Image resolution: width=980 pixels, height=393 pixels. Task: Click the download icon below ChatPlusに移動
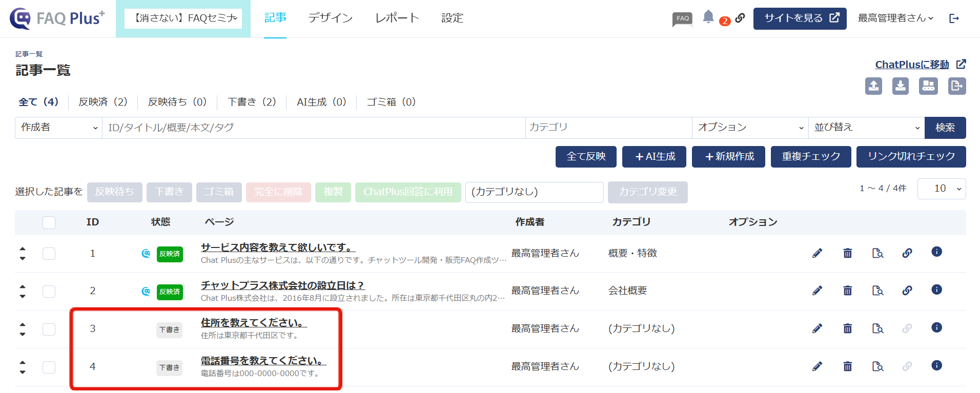click(x=901, y=86)
